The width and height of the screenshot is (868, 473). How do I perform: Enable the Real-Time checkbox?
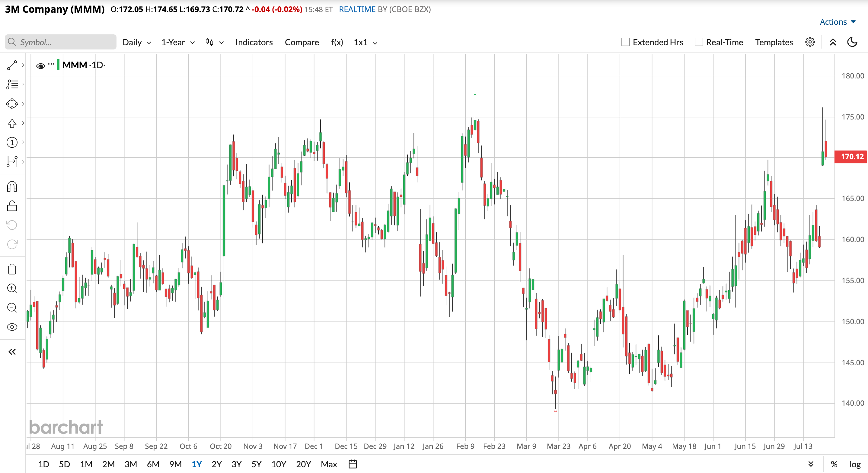click(x=699, y=42)
